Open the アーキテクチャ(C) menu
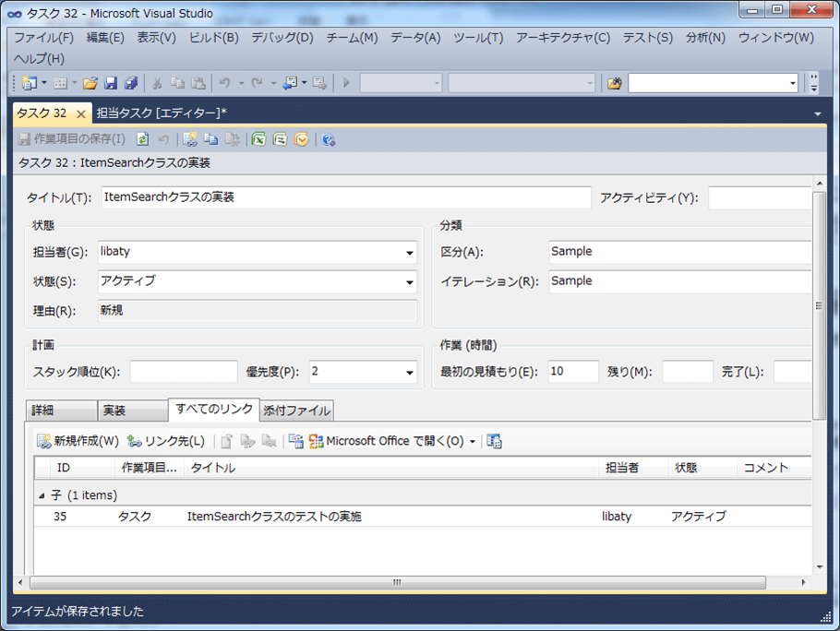Image resolution: width=840 pixels, height=631 pixels. (x=562, y=38)
